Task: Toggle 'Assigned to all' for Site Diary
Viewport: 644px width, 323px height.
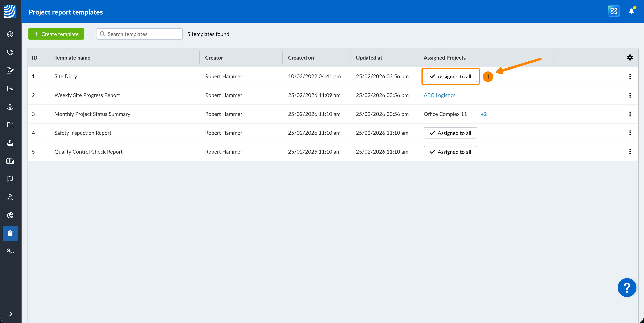Action: click(x=450, y=77)
